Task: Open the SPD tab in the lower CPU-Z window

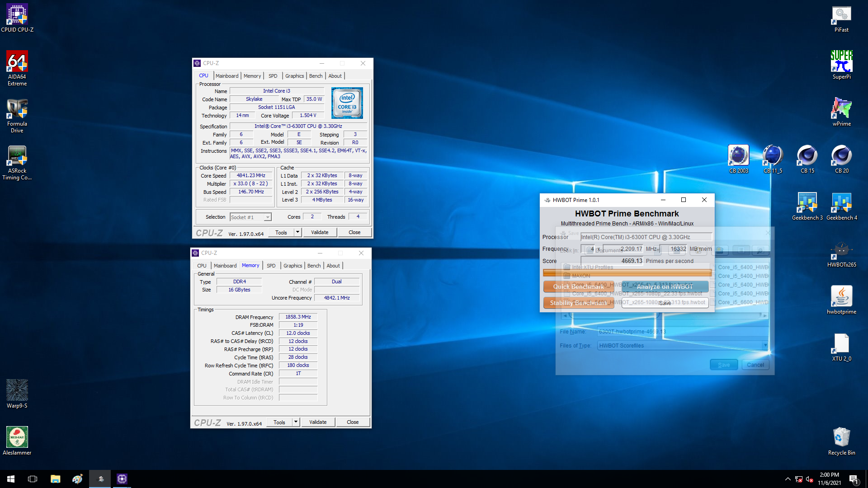Action: [x=271, y=266]
